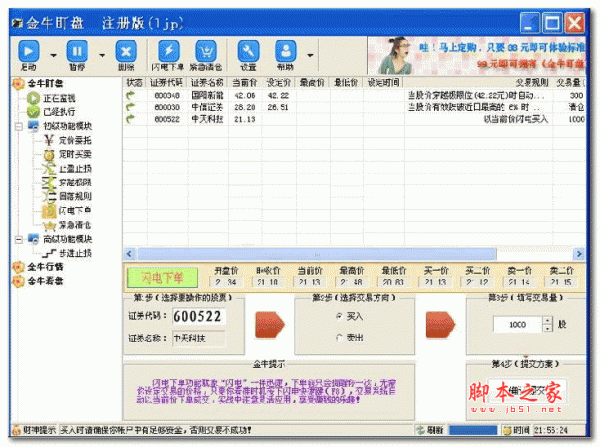The image size is (600, 447).
Task: Select 紧急清仓 basket tree item
Action: pyautogui.click(x=50, y=225)
